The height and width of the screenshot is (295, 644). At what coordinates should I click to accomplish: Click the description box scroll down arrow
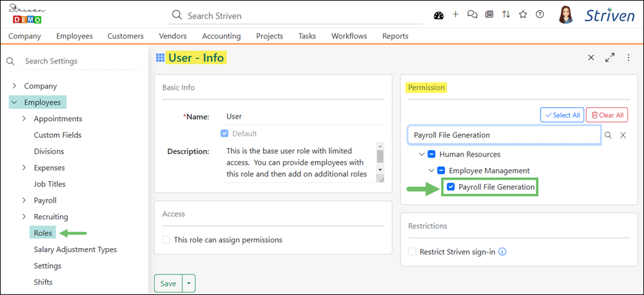pos(380,169)
